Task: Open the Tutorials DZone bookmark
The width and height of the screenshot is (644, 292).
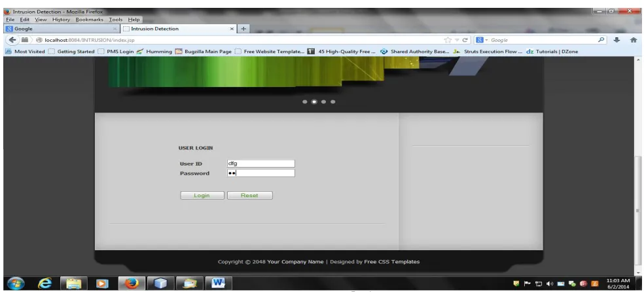Action: (552, 51)
